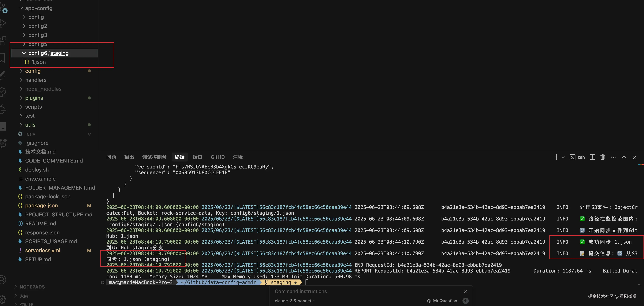The width and height of the screenshot is (644, 306).
Task: Switch to the 调试控制台 tab
Action: coord(154,157)
